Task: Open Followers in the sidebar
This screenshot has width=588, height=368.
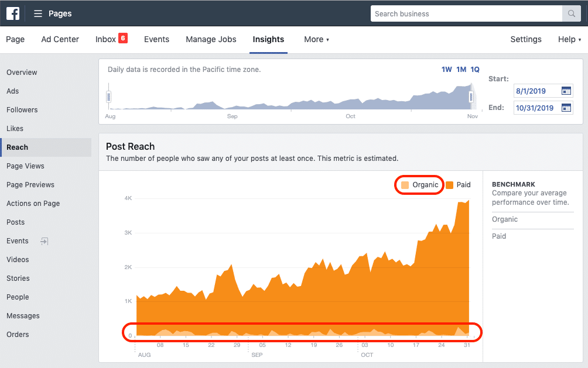Action: coord(22,110)
